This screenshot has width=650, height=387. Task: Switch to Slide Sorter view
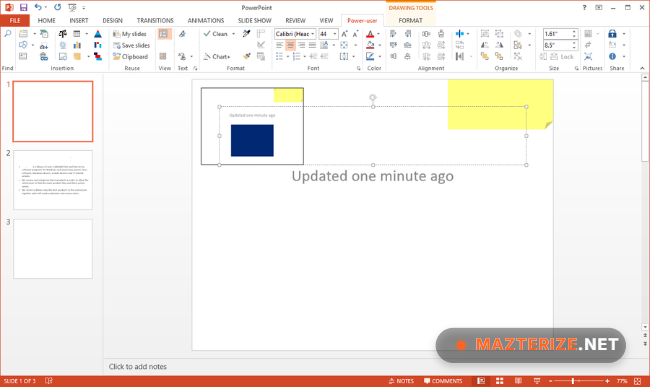500,381
